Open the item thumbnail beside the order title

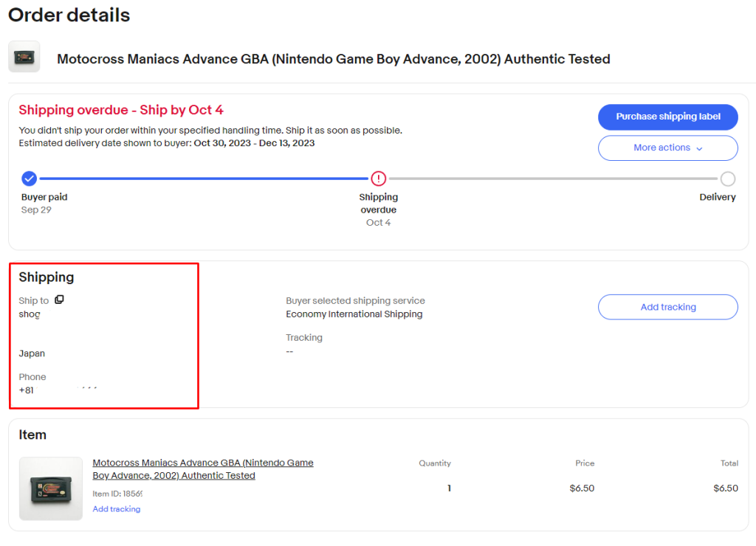click(24, 57)
